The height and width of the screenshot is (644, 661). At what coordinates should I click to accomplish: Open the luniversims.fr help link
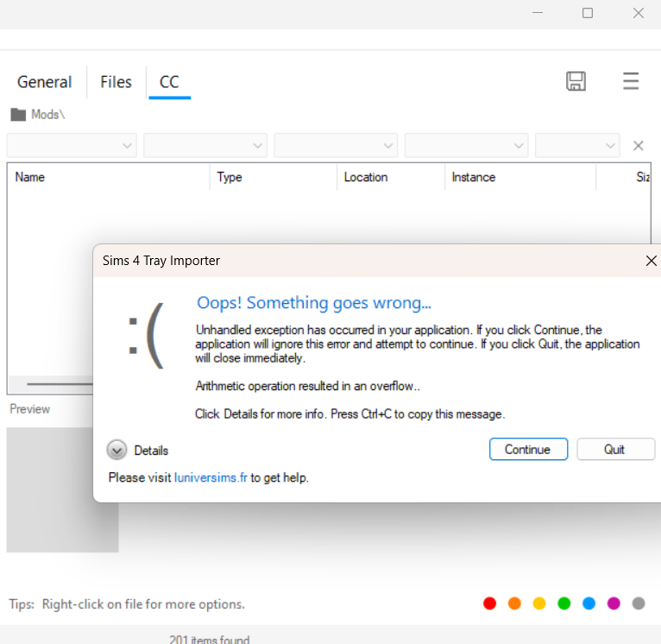coord(211,477)
